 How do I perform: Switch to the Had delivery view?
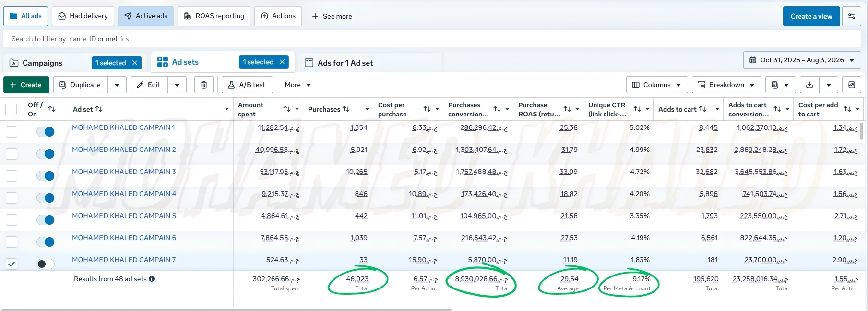click(83, 16)
